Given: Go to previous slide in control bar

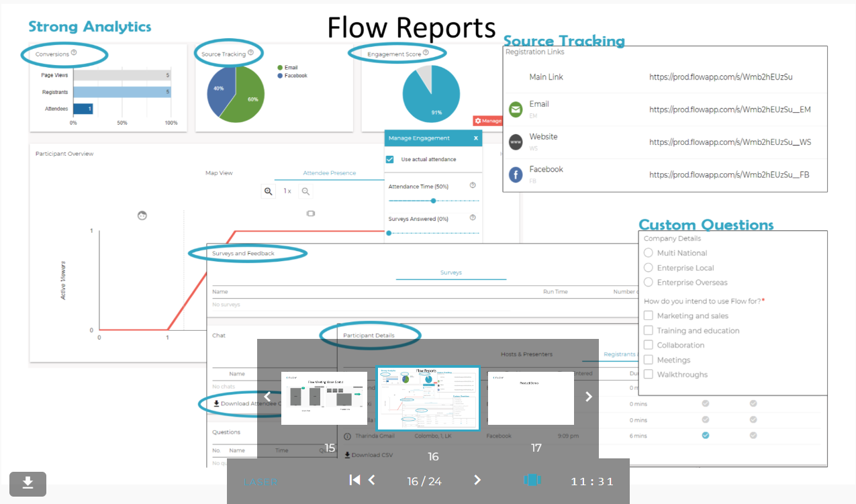Looking at the screenshot, I should click(x=372, y=480).
